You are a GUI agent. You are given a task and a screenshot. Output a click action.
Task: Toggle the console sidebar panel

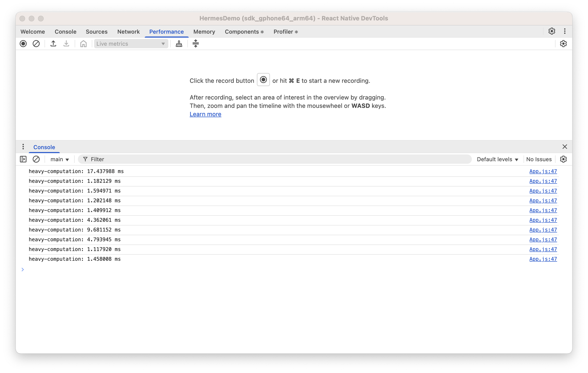tap(23, 159)
